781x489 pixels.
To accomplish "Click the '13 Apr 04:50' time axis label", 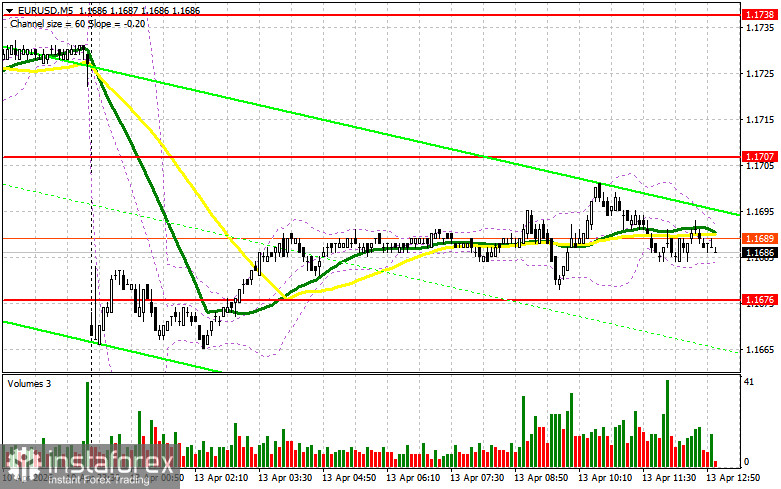I will [x=349, y=478].
